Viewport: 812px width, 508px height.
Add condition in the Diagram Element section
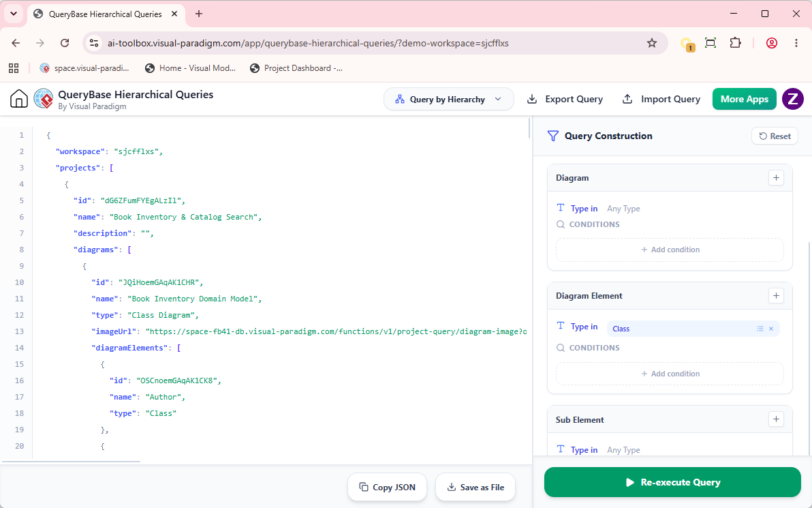coord(670,374)
